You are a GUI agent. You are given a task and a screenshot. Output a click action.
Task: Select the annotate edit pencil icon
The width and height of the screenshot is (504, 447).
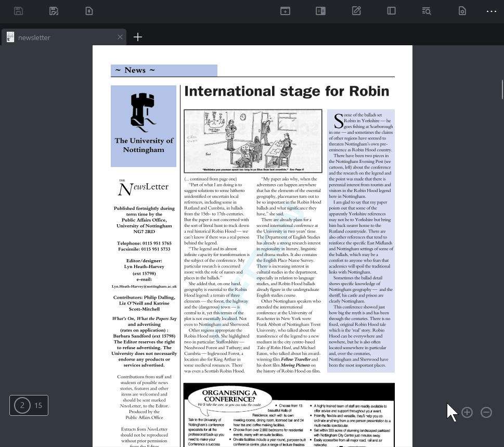coord(356,11)
